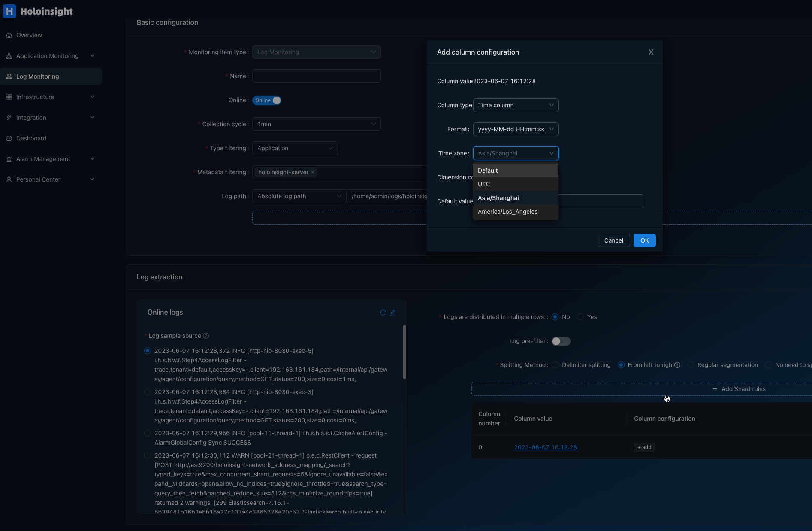Screen dimensions: 812x531
Task: Enable the Log pre-filter switch
Action: click(561, 341)
